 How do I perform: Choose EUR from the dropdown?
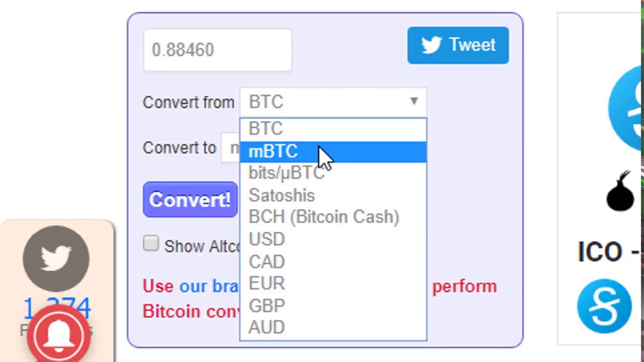coord(267,284)
